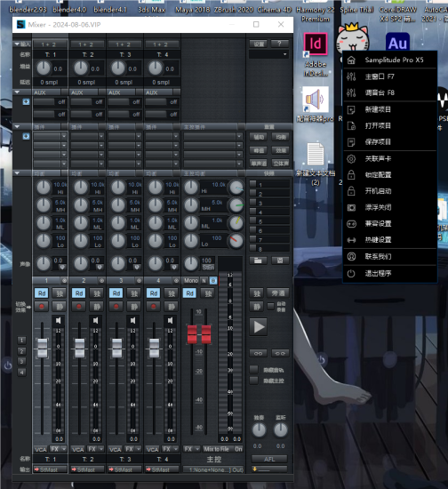Toggle Rd automation read on track 1

pyautogui.click(x=42, y=293)
